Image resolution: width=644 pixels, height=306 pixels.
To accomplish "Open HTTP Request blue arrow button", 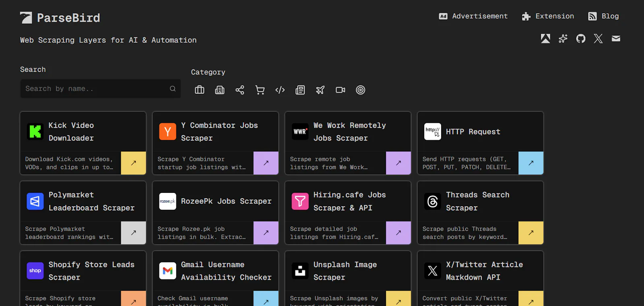I will pyautogui.click(x=530, y=163).
